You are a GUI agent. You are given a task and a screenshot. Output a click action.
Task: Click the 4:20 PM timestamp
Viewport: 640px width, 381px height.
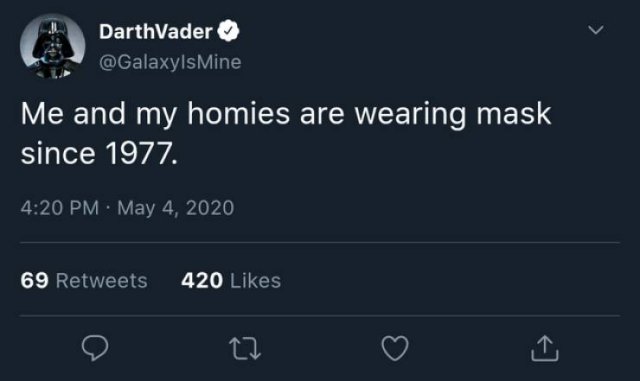[60, 207]
